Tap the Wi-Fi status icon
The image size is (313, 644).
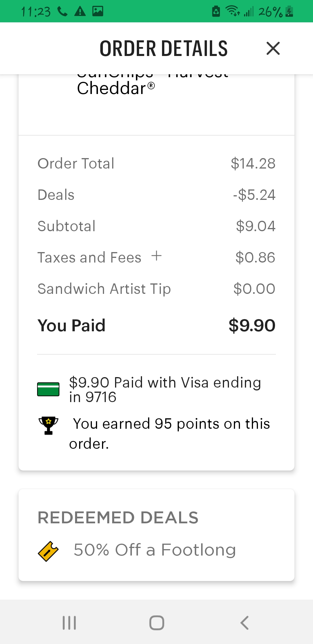232,11
